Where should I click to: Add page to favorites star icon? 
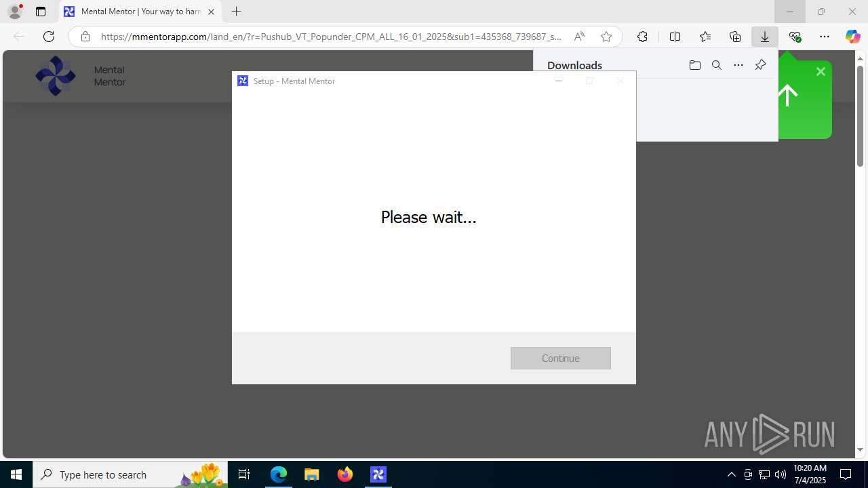(x=606, y=37)
